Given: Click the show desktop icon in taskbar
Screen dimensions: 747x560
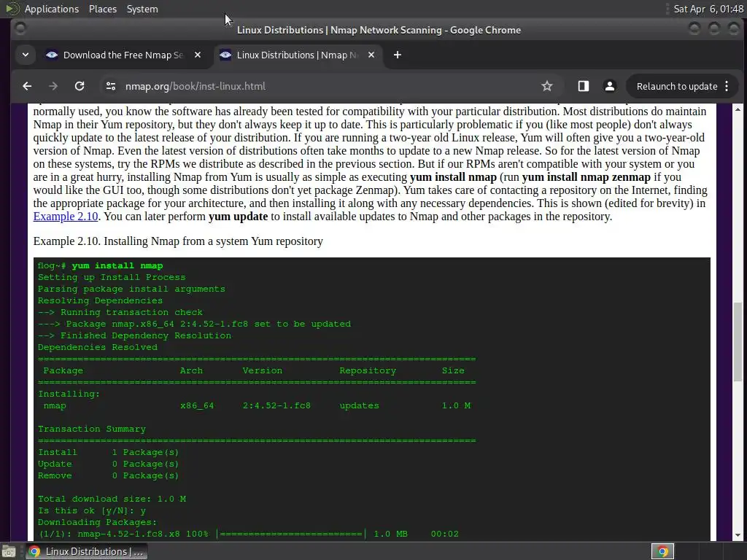Looking at the screenshot, I should click(9, 551).
